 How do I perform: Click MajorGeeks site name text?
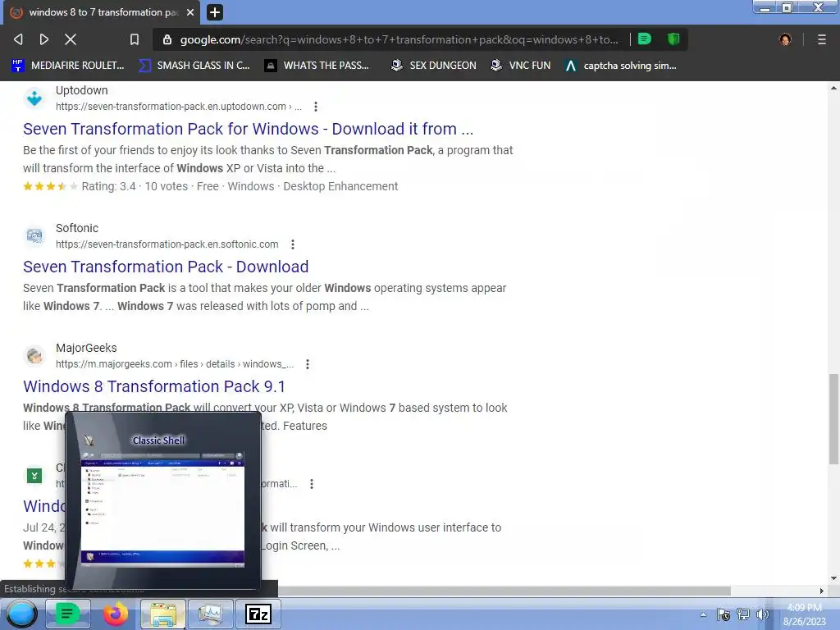[86, 348]
